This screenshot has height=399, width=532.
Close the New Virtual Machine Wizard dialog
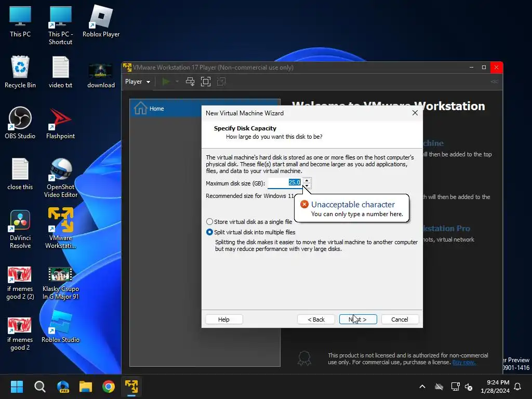(415, 113)
